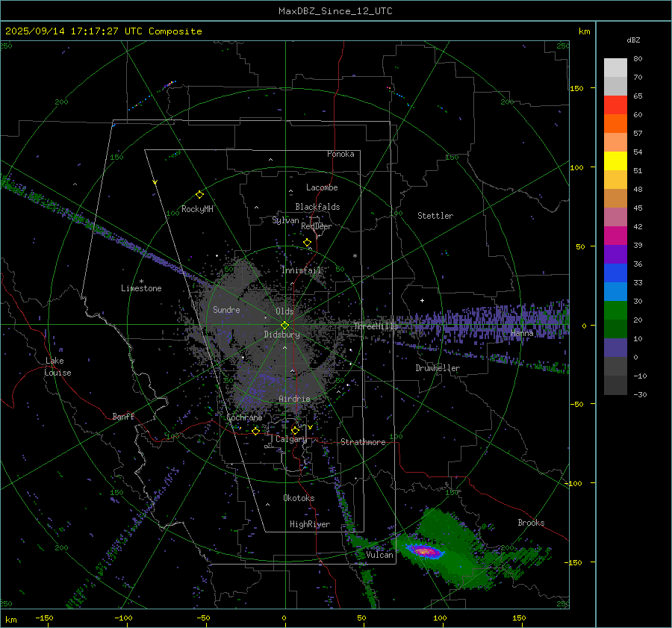Click the HighRiver label
The height and width of the screenshot is (628, 672).
[310, 524]
